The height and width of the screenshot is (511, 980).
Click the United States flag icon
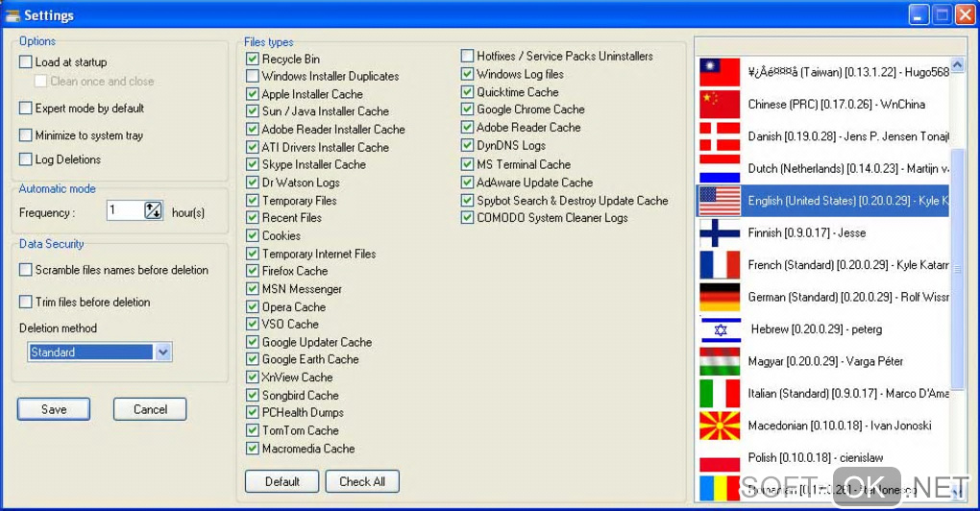[x=720, y=201]
